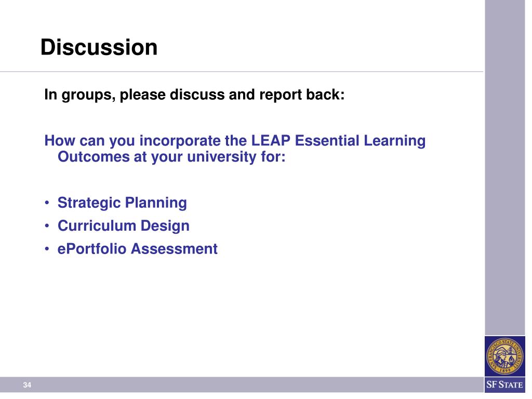
Task: Click the Strategic Planning bullet text
Action: click(x=122, y=203)
